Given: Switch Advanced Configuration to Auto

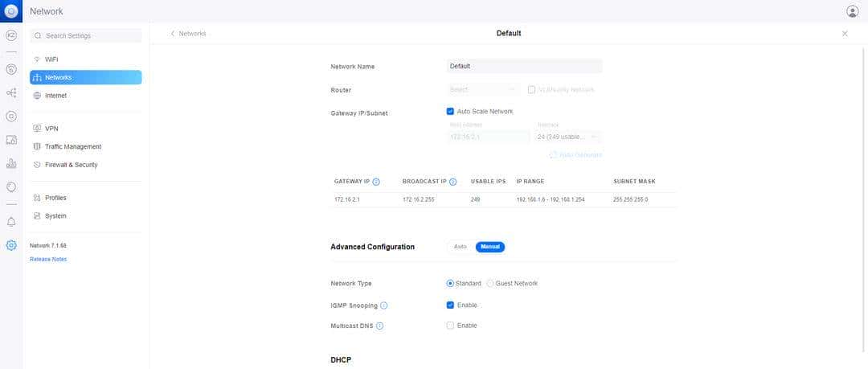Looking at the screenshot, I should (x=461, y=247).
